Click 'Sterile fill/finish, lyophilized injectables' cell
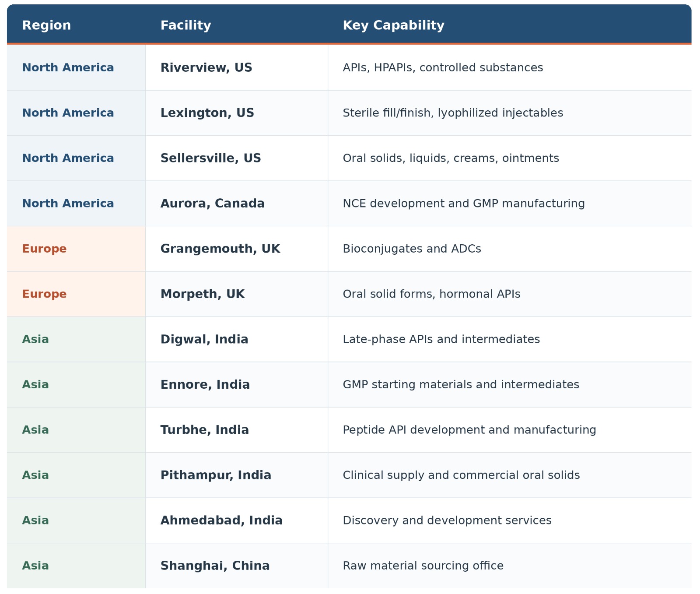 [x=510, y=113]
